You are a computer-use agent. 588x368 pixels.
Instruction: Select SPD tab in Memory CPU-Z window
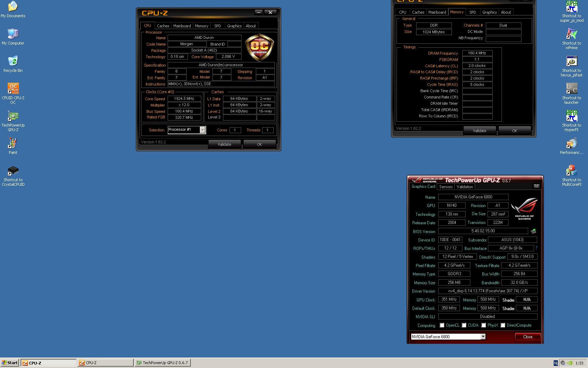click(x=473, y=12)
